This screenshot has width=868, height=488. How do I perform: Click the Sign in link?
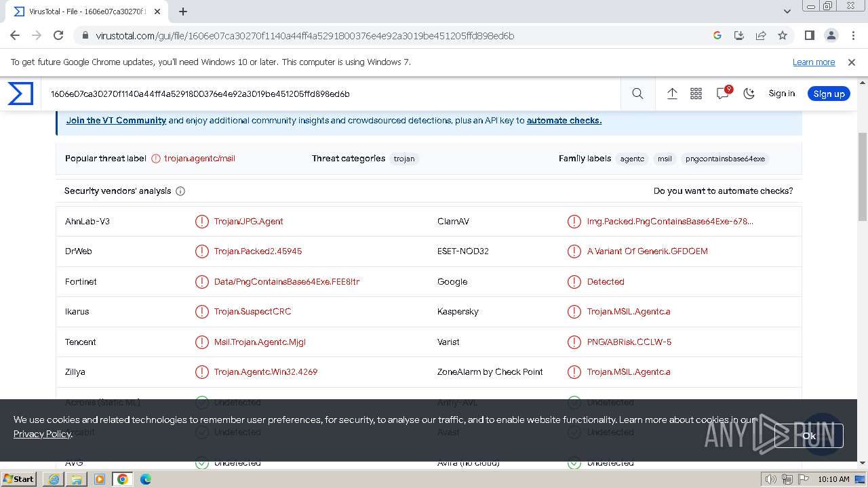pyautogui.click(x=781, y=94)
